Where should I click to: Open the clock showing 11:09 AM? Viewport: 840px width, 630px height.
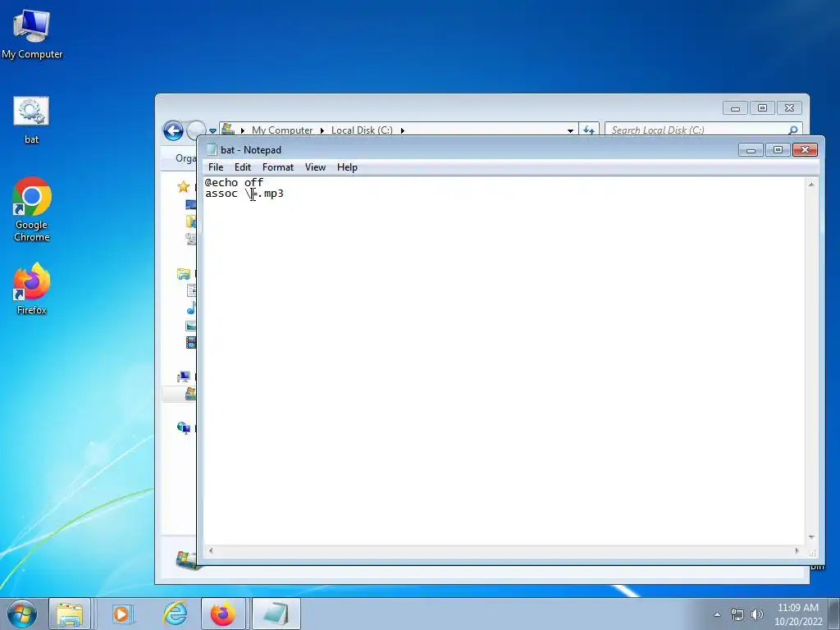point(797,614)
